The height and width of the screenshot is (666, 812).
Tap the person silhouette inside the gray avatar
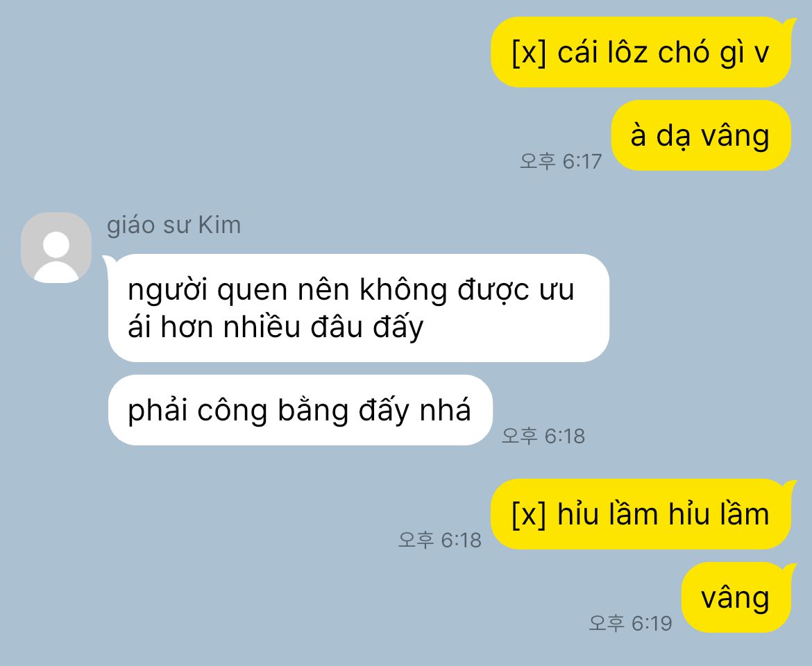click(x=56, y=257)
